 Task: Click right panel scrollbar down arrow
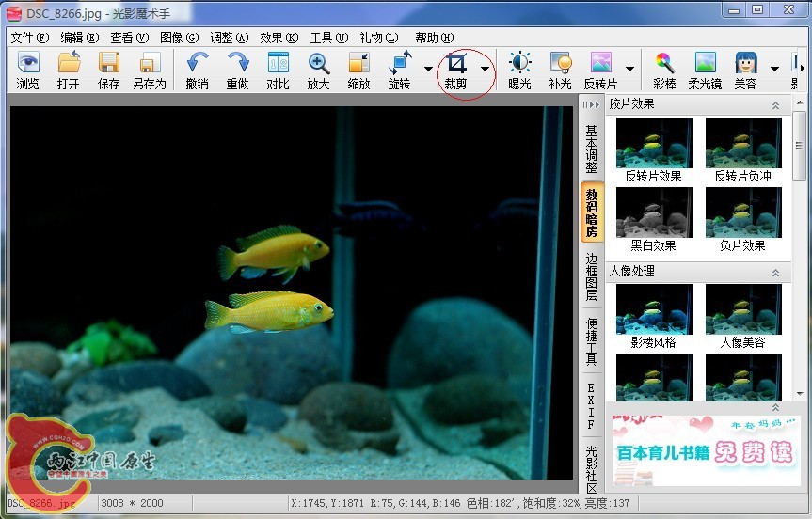[800, 394]
